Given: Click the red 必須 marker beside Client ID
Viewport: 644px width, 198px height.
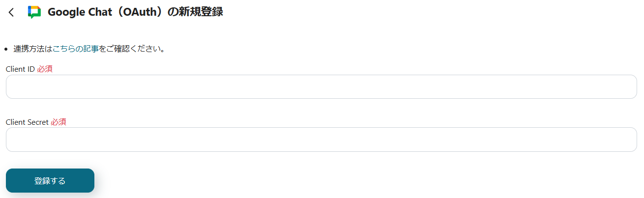Looking at the screenshot, I should [x=45, y=69].
